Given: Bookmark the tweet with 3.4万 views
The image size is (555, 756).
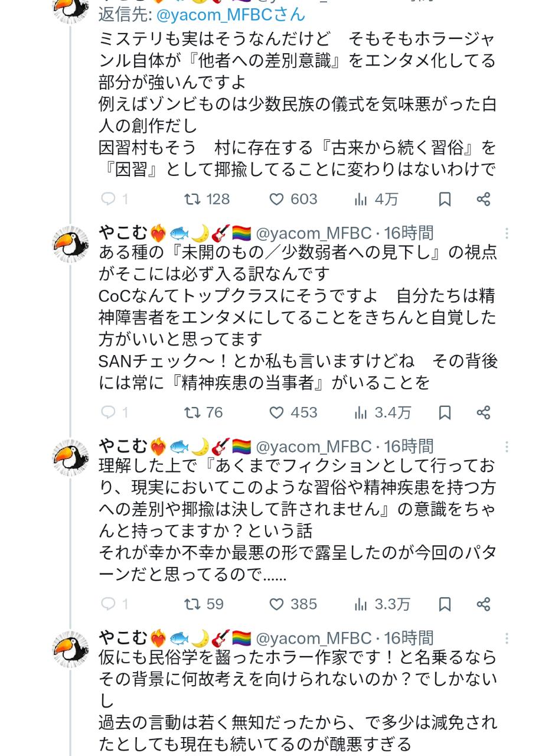Looking at the screenshot, I should 445,412.
